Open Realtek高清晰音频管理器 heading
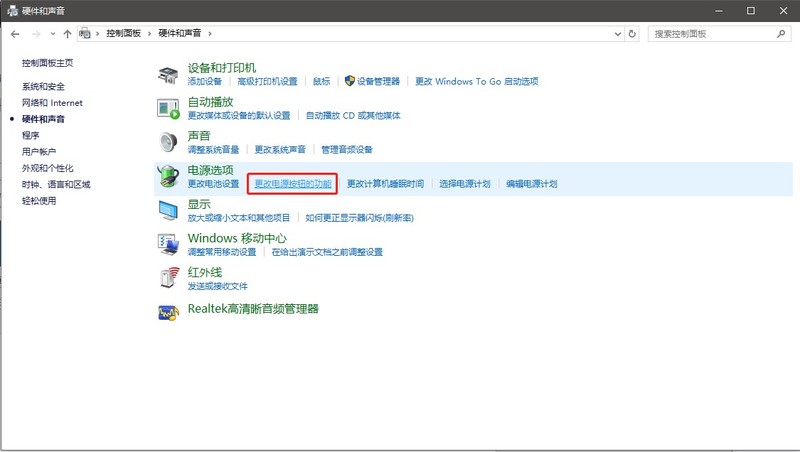This screenshot has height=452, width=800. click(x=253, y=309)
